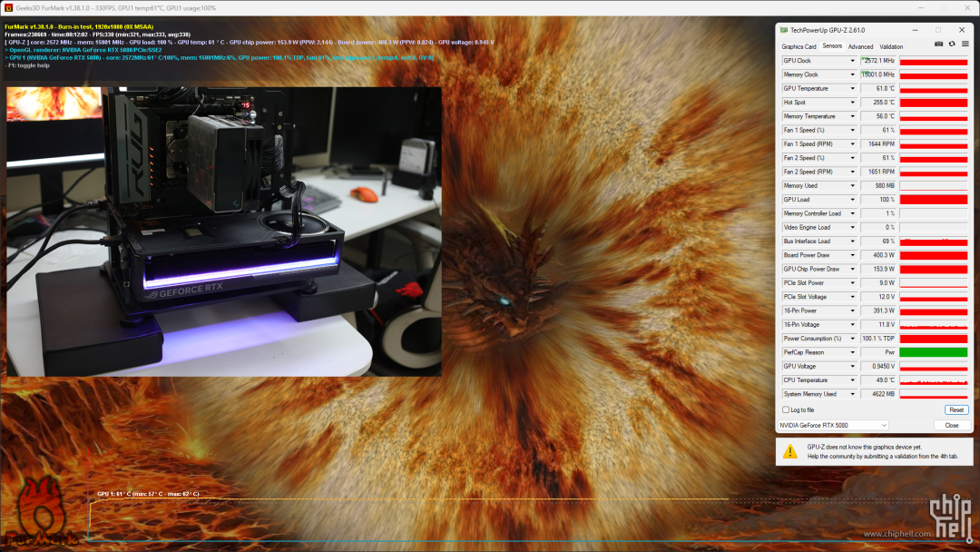Open the Memory Temperature sensor dropdown

click(852, 116)
